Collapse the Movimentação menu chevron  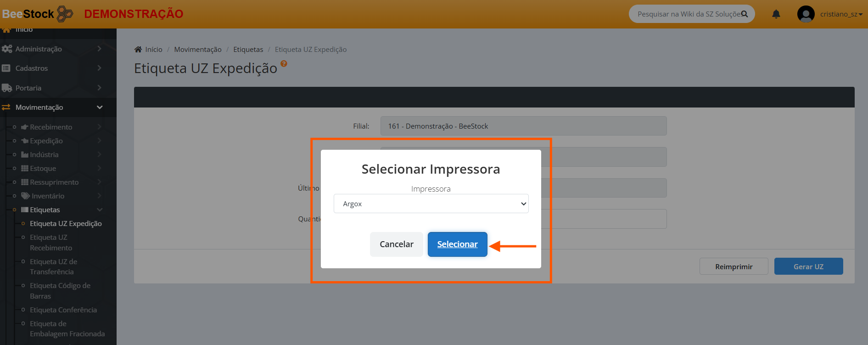pyautogui.click(x=100, y=107)
